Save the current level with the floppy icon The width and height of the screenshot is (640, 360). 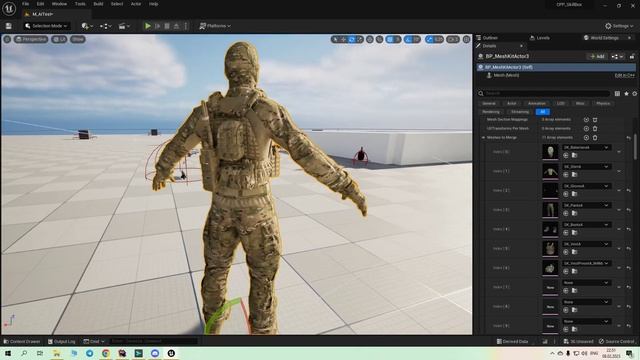[9, 26]
